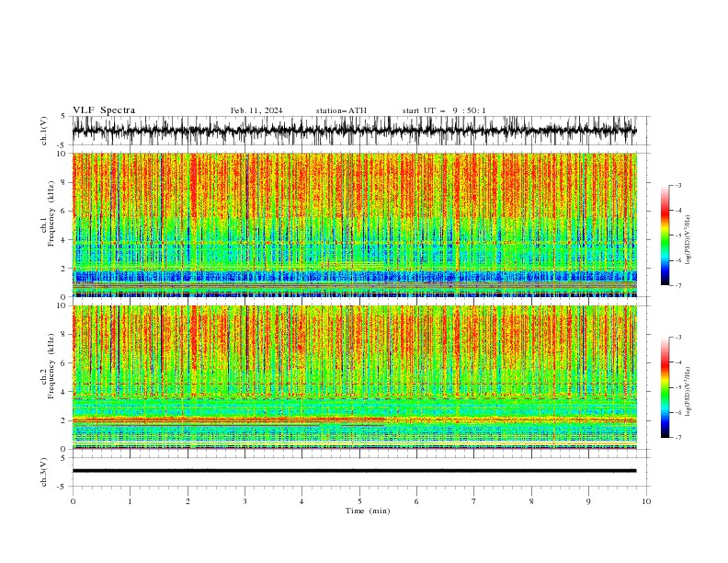This screenshot has height=563, width=728.
Task: Click the "ch.1(V)" waveform axis label
Action: pos(44,131)
